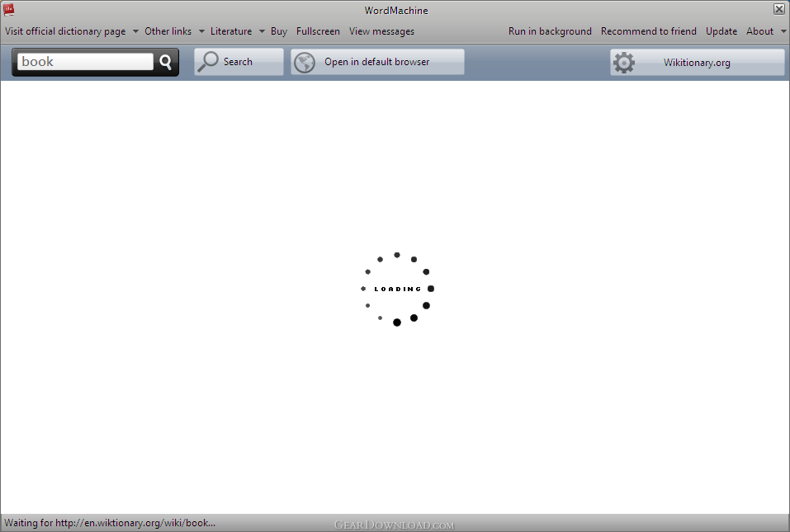Select Recommend to friend

648,31
